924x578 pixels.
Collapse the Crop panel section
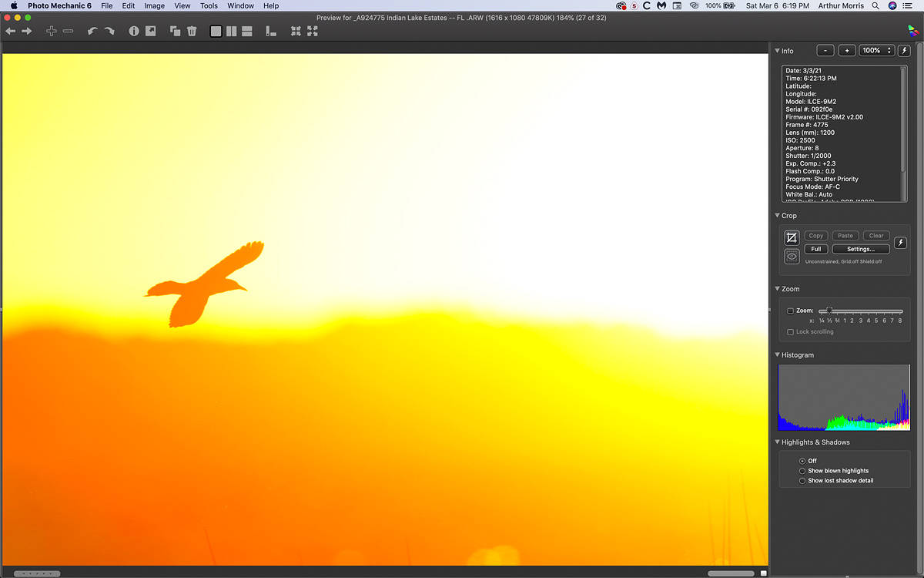pyautogui.click(x=778, y=216)
